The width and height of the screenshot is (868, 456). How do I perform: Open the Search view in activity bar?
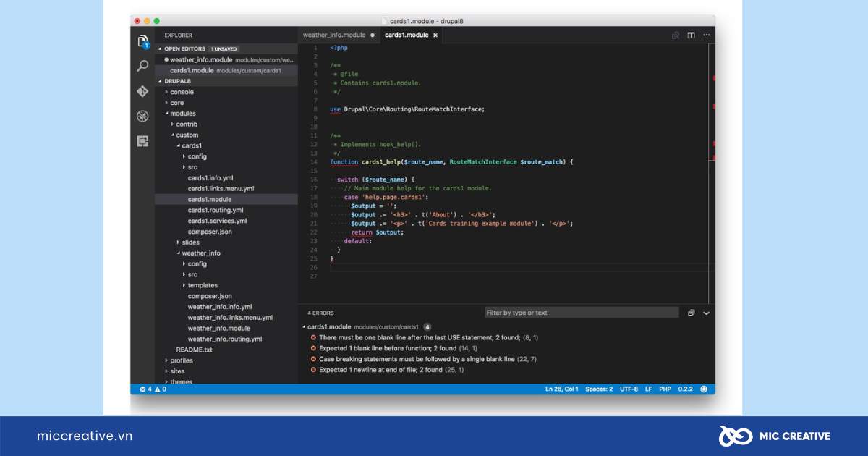tap(142, 66)
